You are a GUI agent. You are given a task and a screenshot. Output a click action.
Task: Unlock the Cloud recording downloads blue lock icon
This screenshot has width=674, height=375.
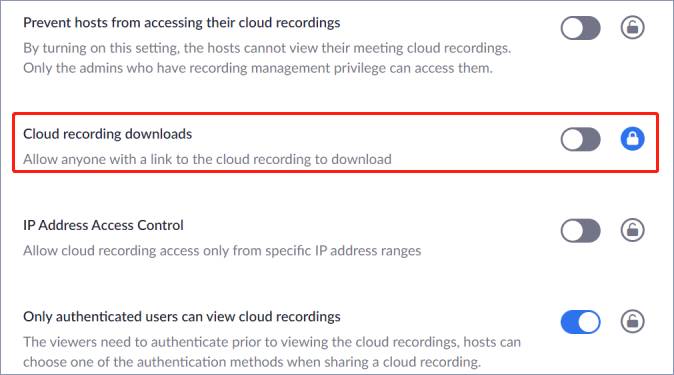point(632,139)
